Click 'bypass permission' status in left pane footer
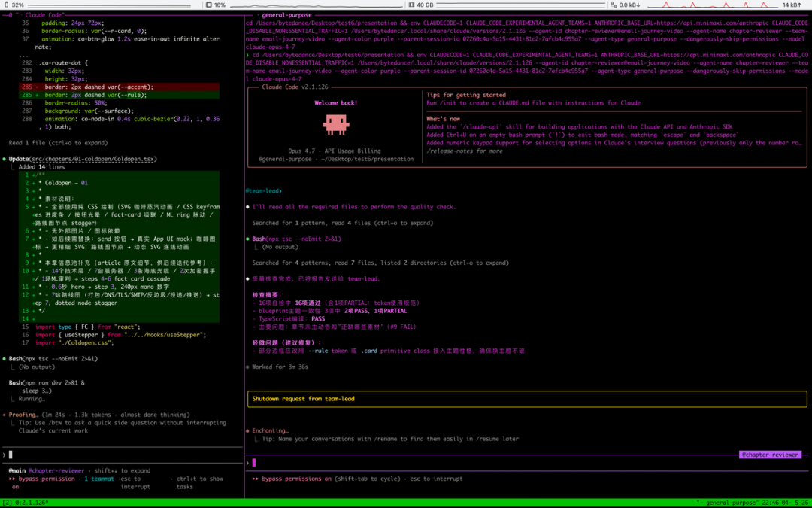Viewport: 812px width, 508px height. point(47,479)
